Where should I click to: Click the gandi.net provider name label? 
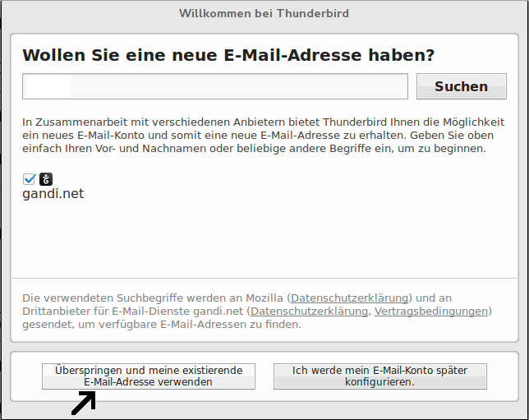53,194
